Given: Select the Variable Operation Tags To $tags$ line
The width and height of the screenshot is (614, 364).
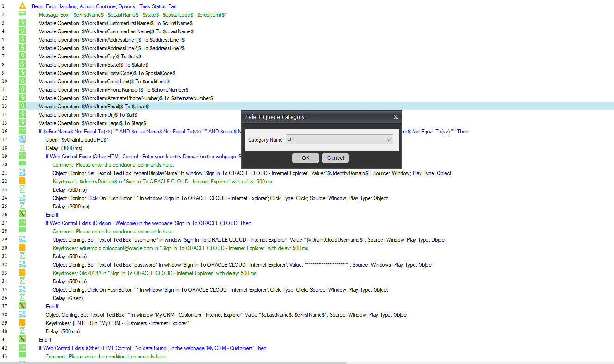Looking at the screenshot, I should 93,123.
